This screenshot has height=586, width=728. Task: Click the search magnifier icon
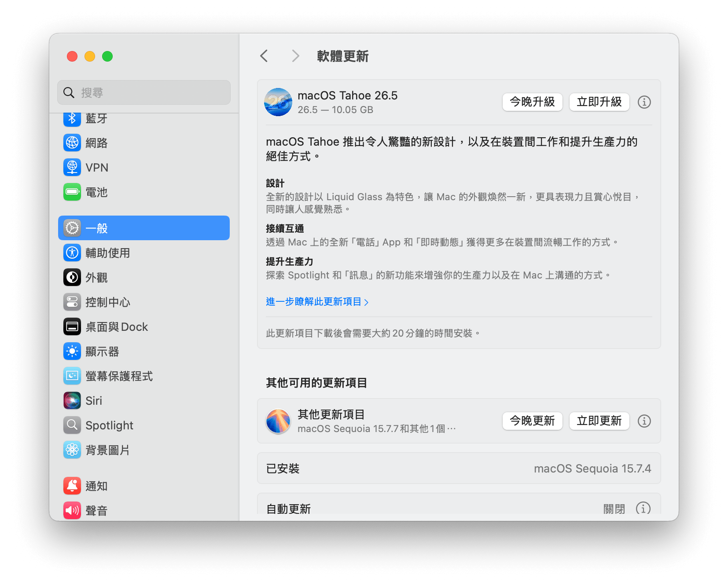click(x=69, y=92)
